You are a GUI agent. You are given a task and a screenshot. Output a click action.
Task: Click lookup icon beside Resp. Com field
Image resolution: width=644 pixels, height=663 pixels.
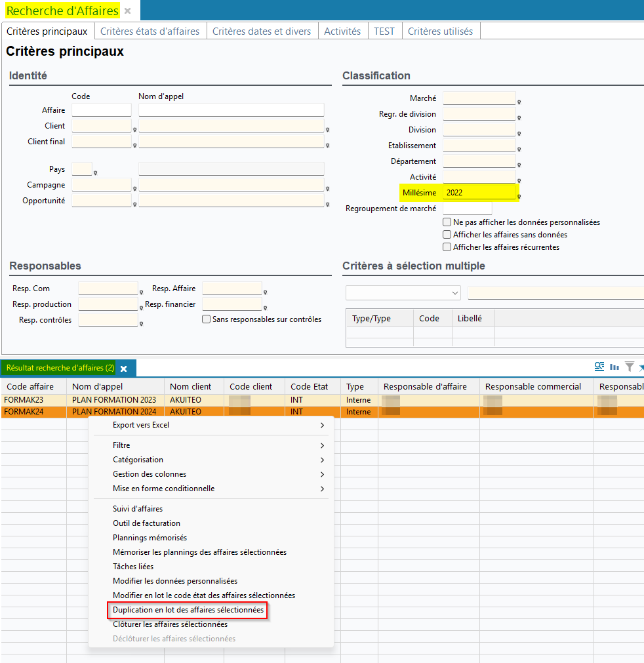coord(141,292)
